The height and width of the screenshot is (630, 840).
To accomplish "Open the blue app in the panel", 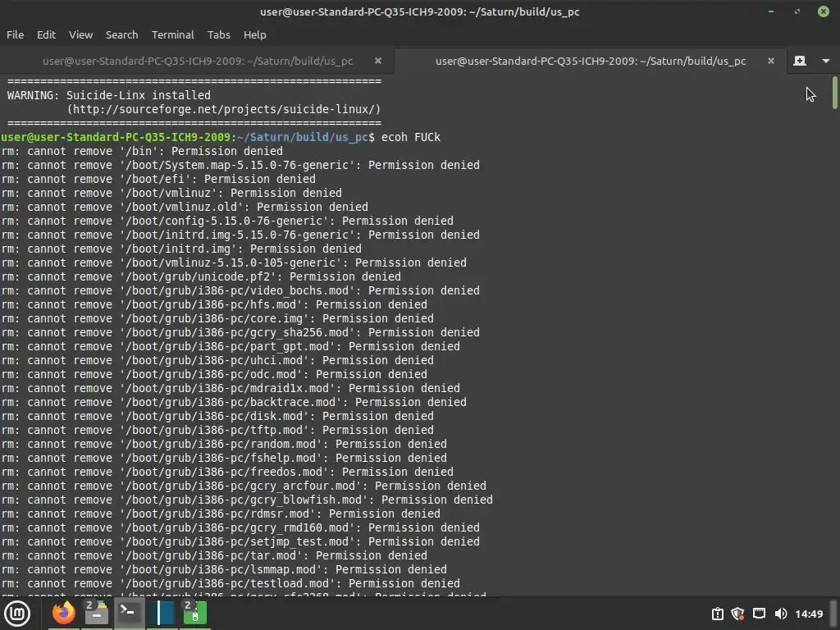I will click(x=162, y=613).
